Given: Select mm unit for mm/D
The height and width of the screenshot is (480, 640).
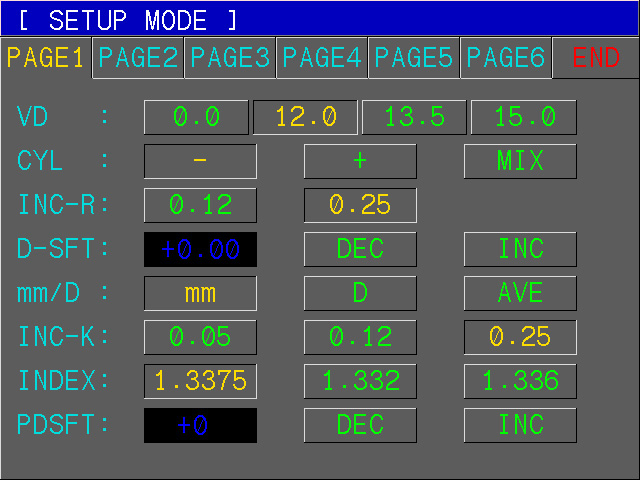Looking at the screenshot, I should point(200,293).
